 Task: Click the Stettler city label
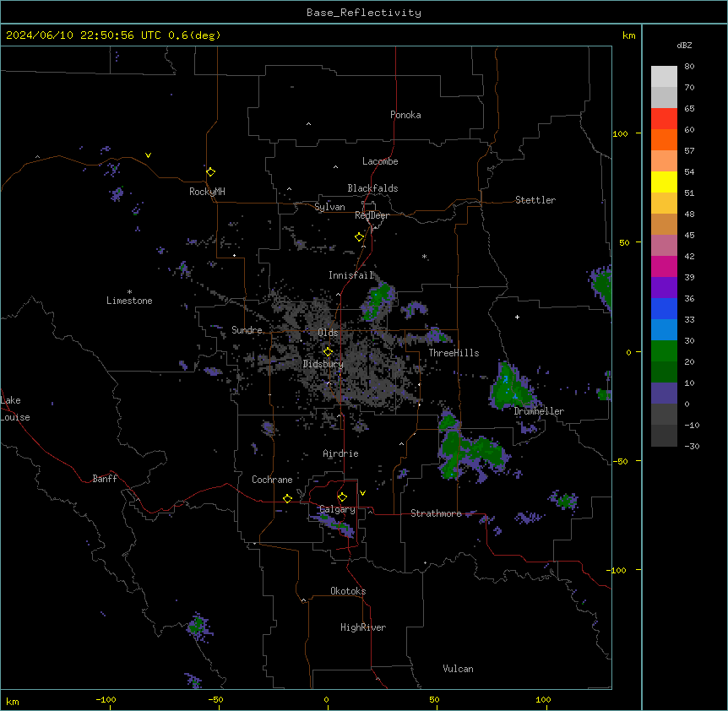[x=535, y=200]
